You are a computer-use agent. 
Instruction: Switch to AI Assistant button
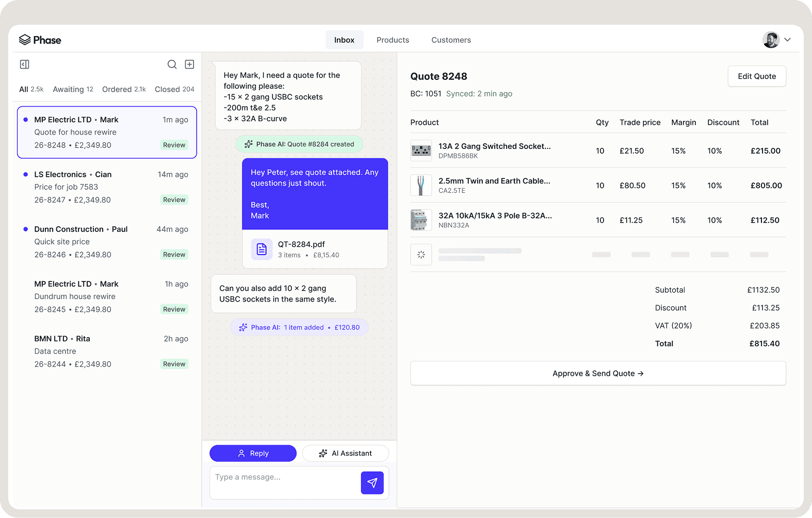345,453
